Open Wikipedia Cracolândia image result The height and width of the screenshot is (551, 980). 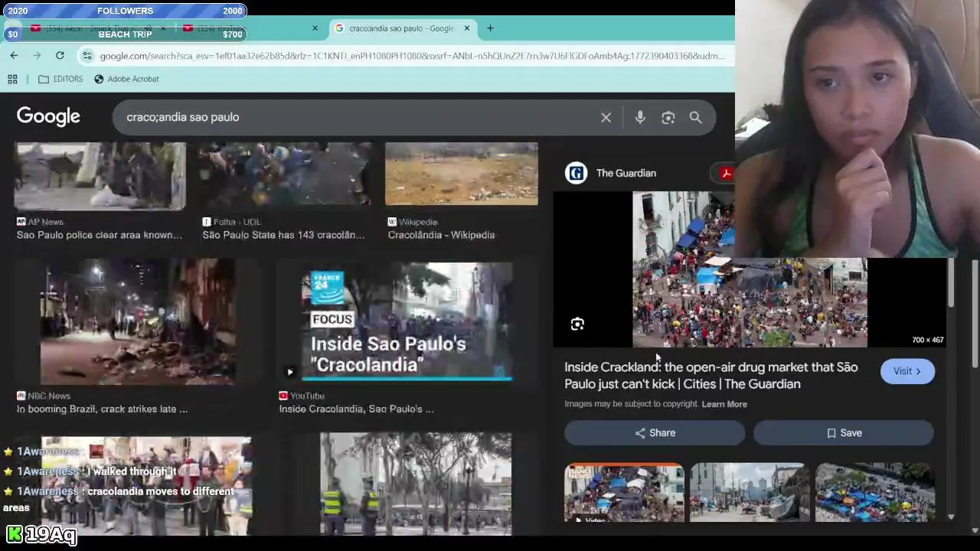pyautogui.click(x=461, y=174)
